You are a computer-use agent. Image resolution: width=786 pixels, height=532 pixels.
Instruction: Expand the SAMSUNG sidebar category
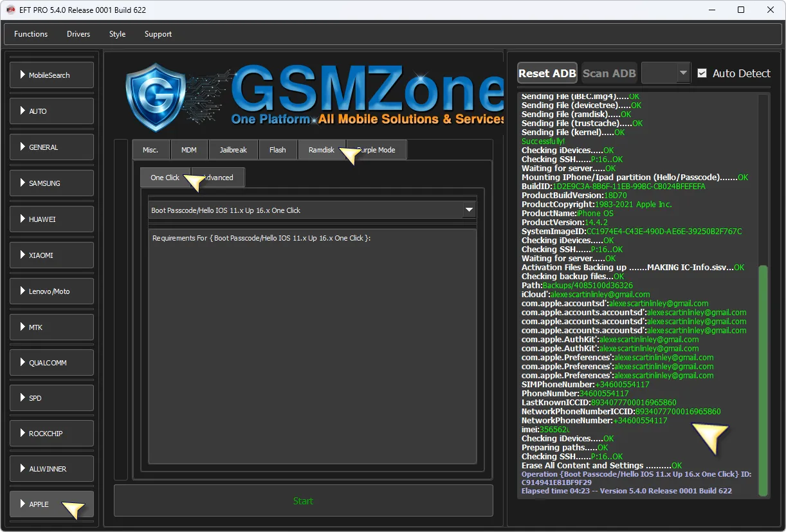pos(51,183)
